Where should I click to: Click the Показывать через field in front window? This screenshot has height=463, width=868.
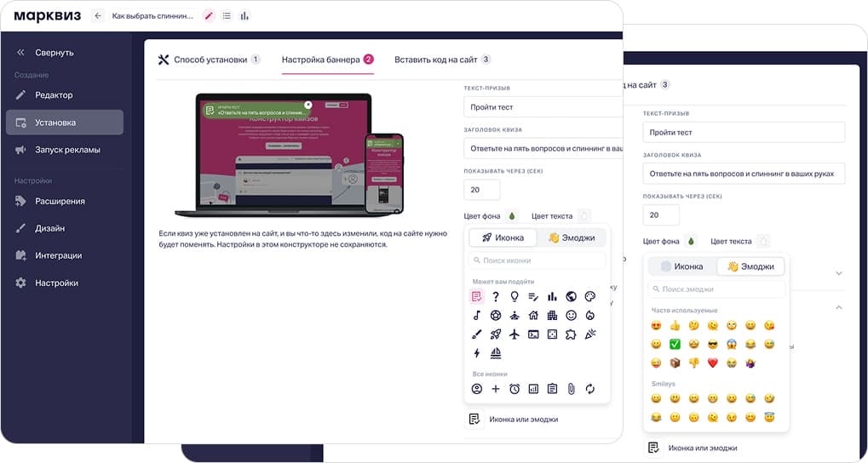tap(481, 190)
